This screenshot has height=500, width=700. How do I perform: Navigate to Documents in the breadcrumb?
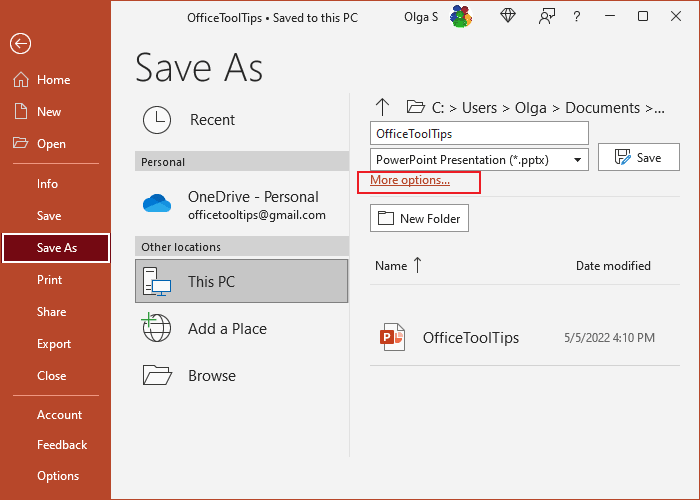(x=603, y=108)
